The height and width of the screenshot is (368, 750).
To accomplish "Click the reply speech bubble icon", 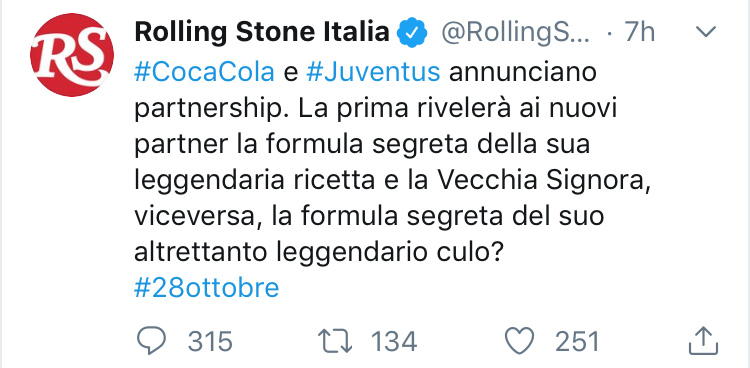I will coord(151,342).
